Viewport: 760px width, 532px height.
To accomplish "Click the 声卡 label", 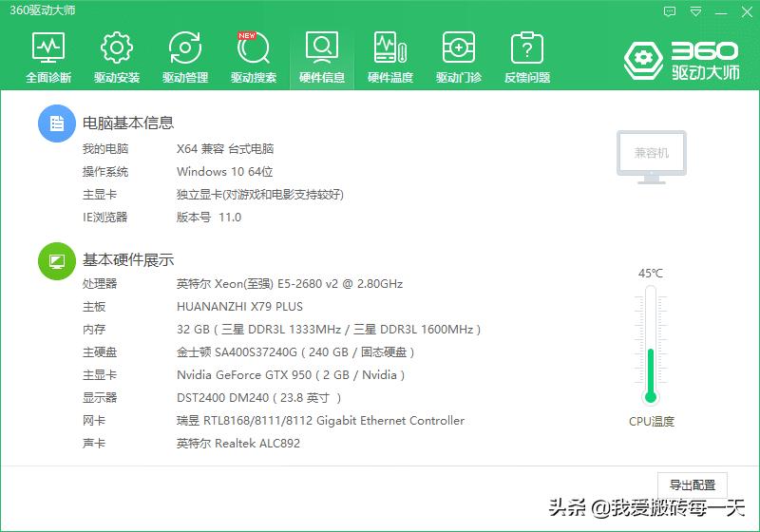I will coord(94,444).
